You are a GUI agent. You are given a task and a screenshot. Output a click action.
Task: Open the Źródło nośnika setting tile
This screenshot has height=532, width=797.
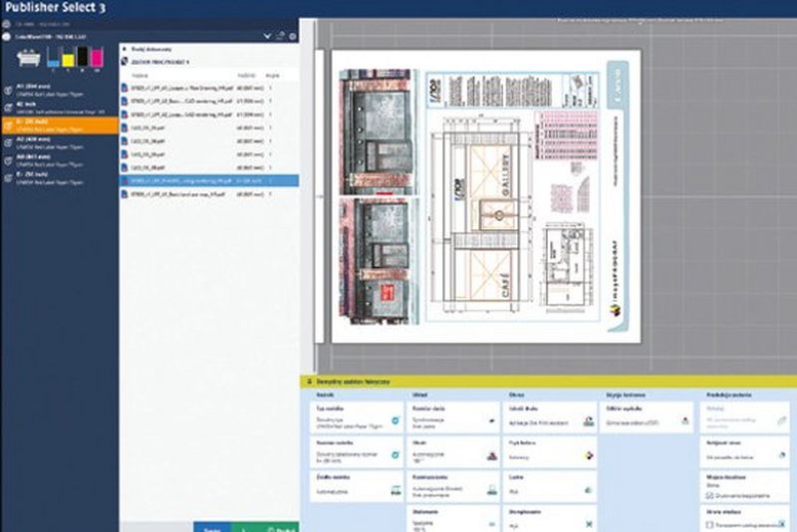point(357,486)
